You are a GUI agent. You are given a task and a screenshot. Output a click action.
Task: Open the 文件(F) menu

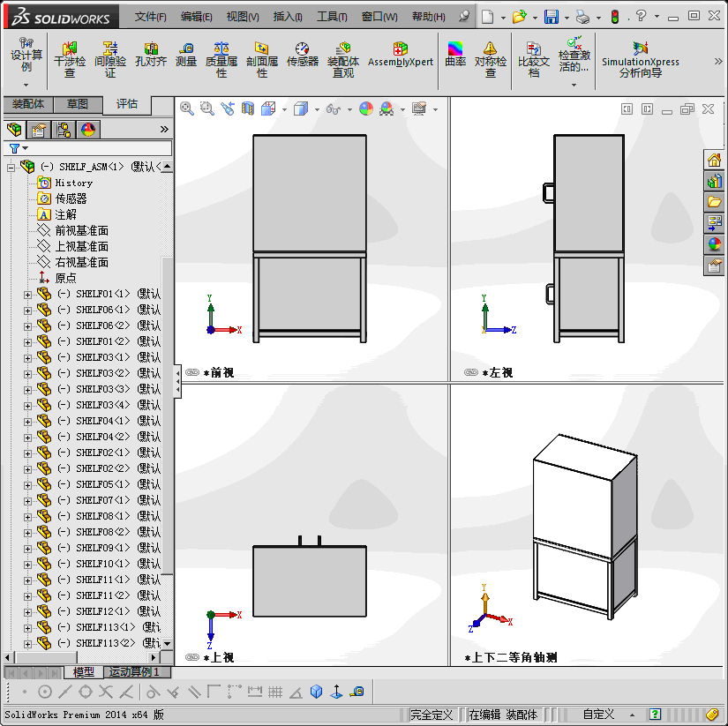[150, 17]
